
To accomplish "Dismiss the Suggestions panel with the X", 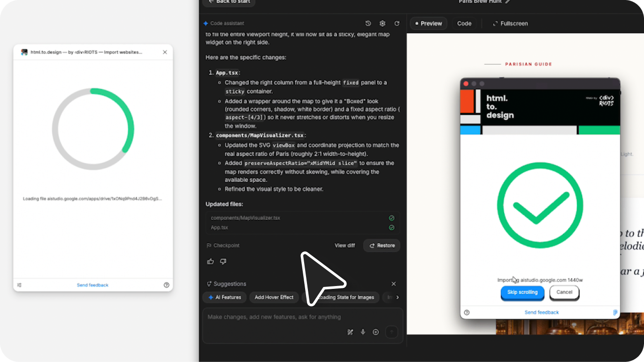I will [393, 284].
